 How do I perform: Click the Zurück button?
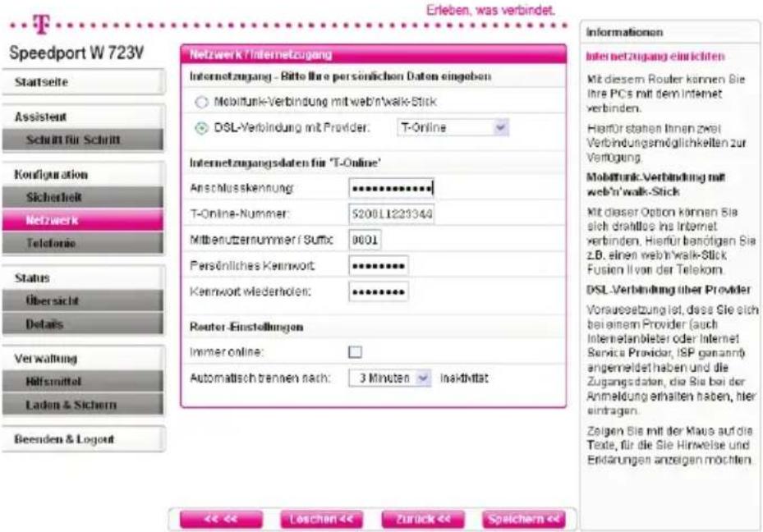click(x=423, y=520)
